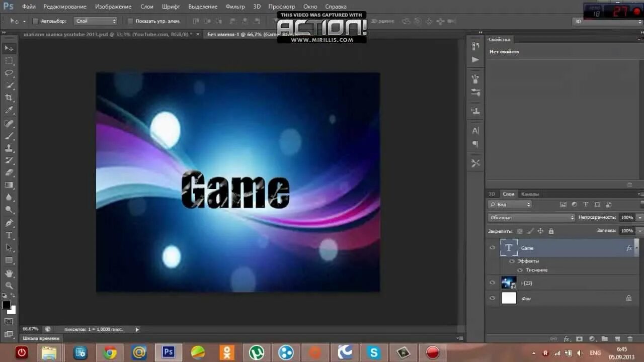Open the Слой auto-select dropdown
The image size is (644, 362).
[x=95, y=21]
